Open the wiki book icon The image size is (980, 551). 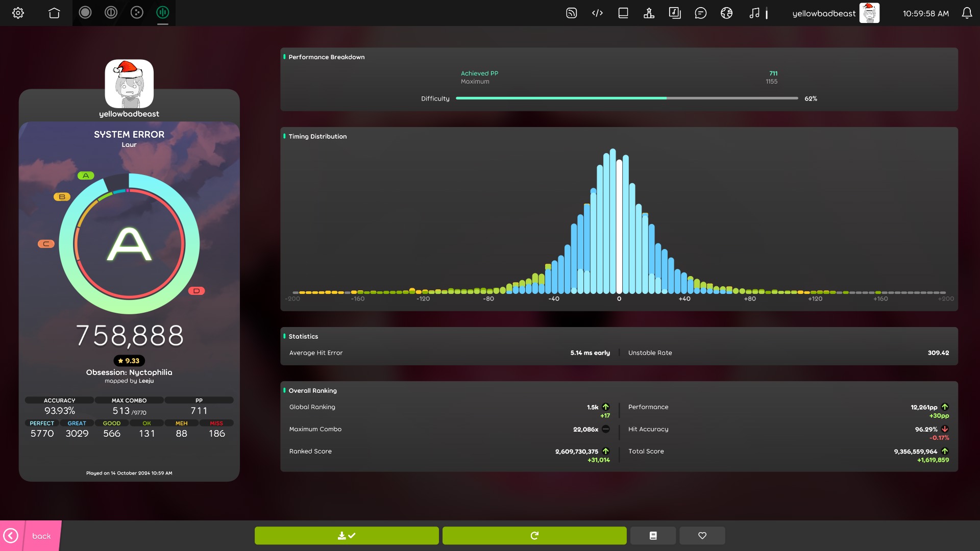click(623, 13)
